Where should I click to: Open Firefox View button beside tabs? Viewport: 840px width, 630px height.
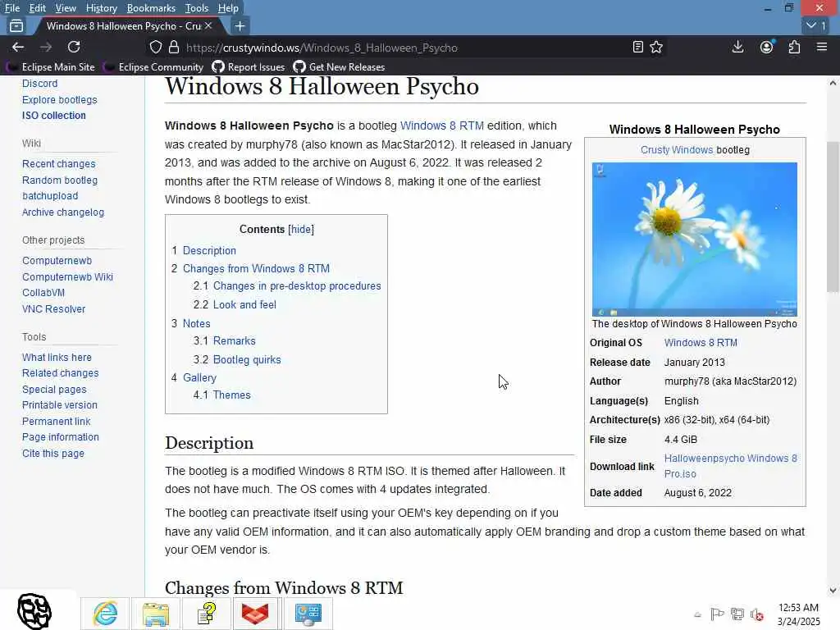[16, 25]
